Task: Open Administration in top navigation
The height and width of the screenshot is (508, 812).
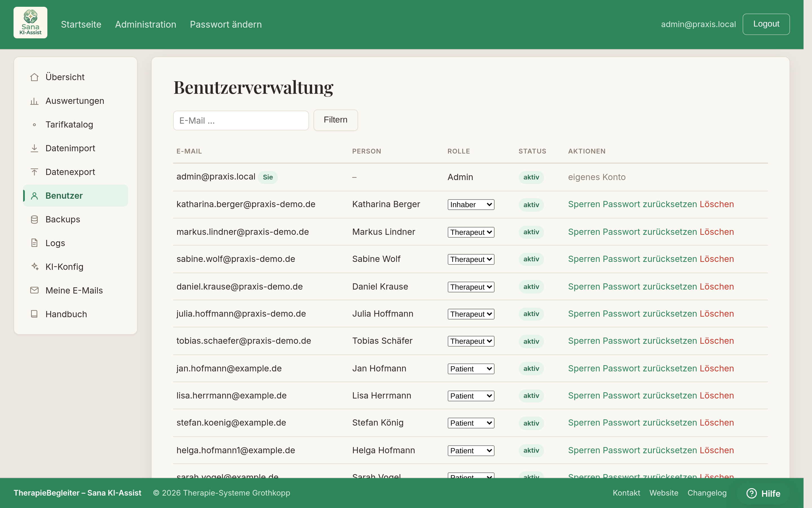Action: (145, 24)
